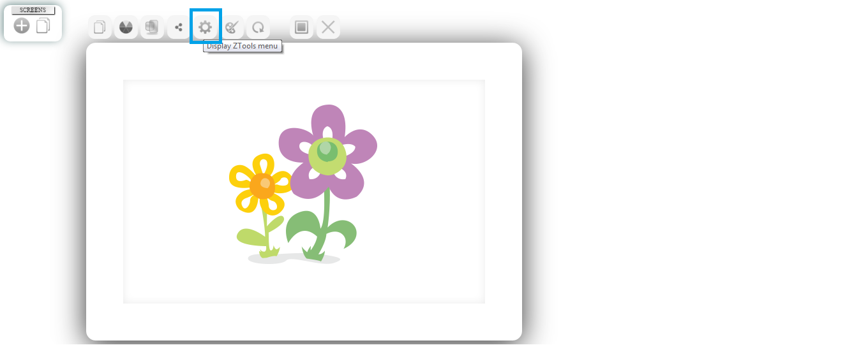This screenshot has height=352, width=868.
Task: Click the circular rotate arrow icon
Action: (258, 27)
